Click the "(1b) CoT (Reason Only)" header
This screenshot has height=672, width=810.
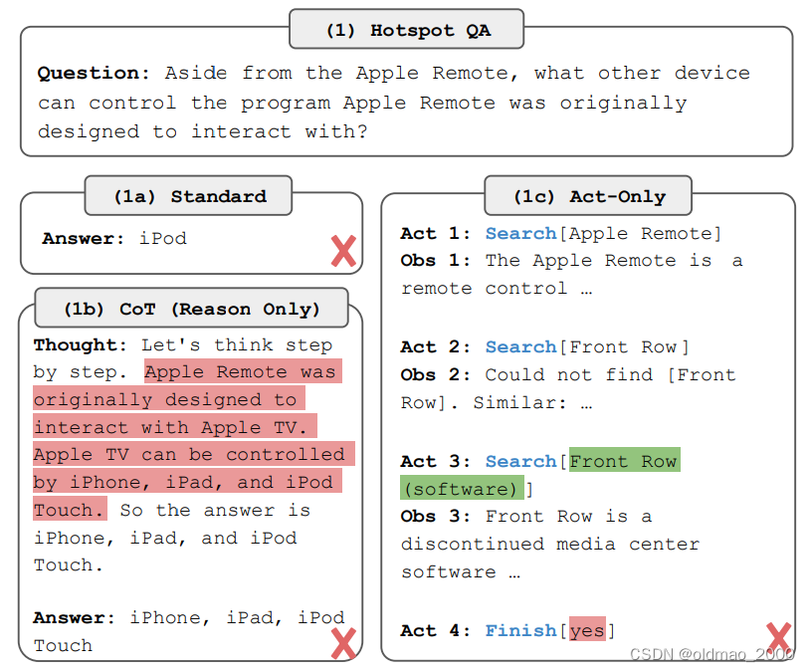pyautogui.click(x=192, y=309)
